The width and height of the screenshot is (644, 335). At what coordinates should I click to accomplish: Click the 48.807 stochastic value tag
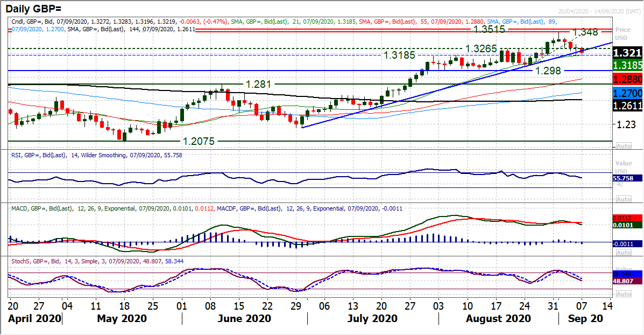(627, 281)
